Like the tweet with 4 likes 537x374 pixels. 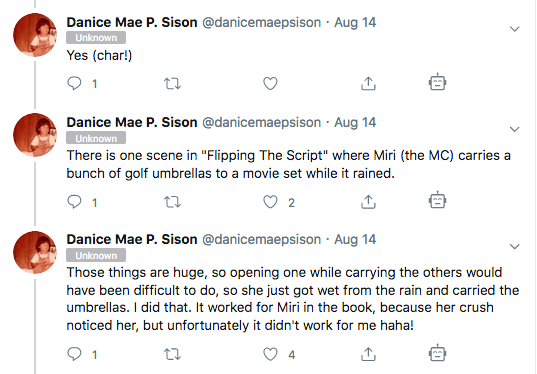270,354
